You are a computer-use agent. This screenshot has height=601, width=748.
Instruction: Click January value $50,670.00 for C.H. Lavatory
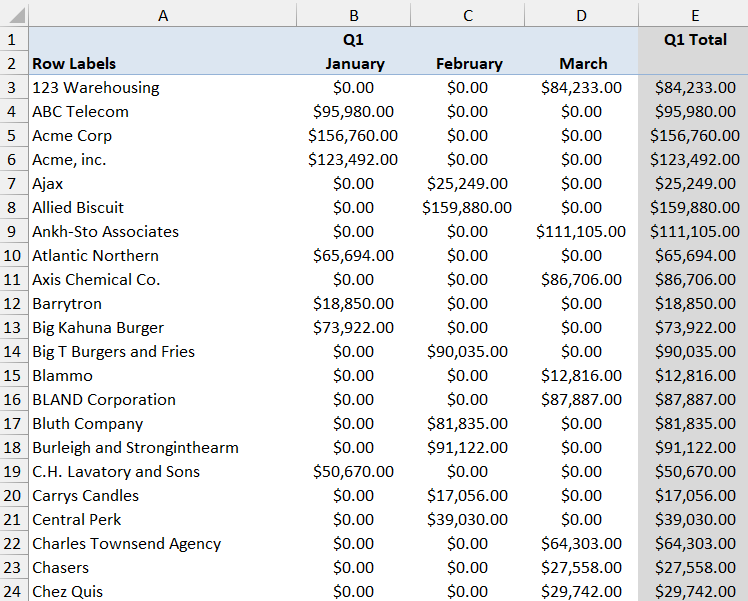coord(353,472)
